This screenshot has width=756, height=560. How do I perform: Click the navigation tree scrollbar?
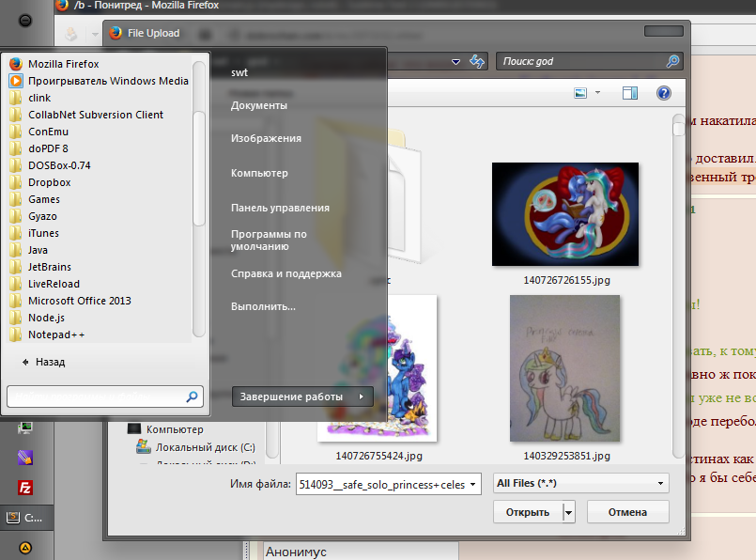(x=272, y=439)
